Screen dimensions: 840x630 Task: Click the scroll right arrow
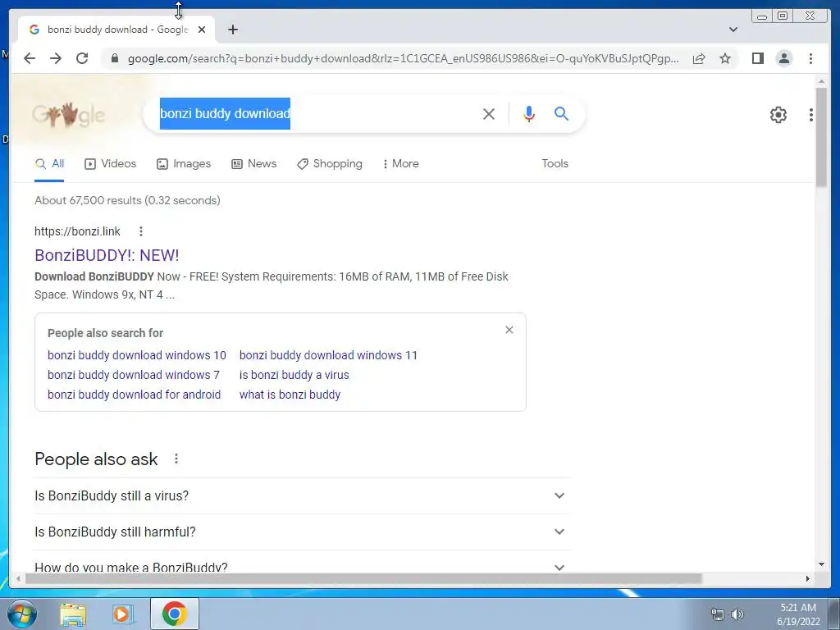(x=808, y=578)
